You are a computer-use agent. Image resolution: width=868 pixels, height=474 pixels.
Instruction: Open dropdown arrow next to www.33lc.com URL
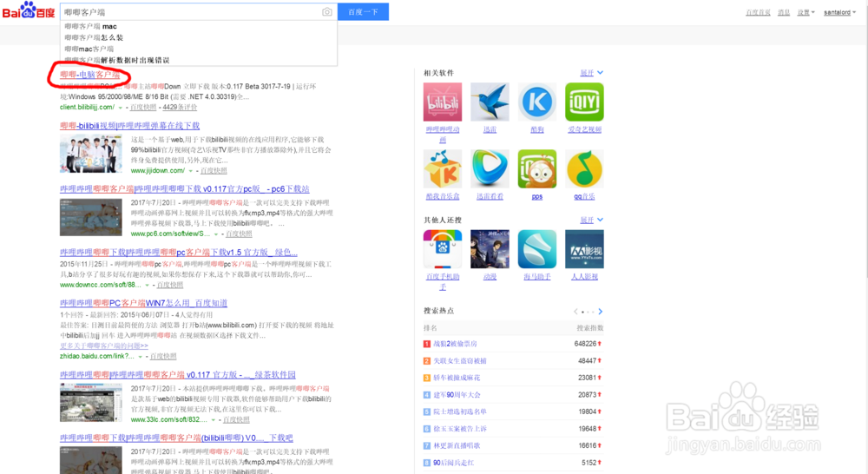coord(214,419)
